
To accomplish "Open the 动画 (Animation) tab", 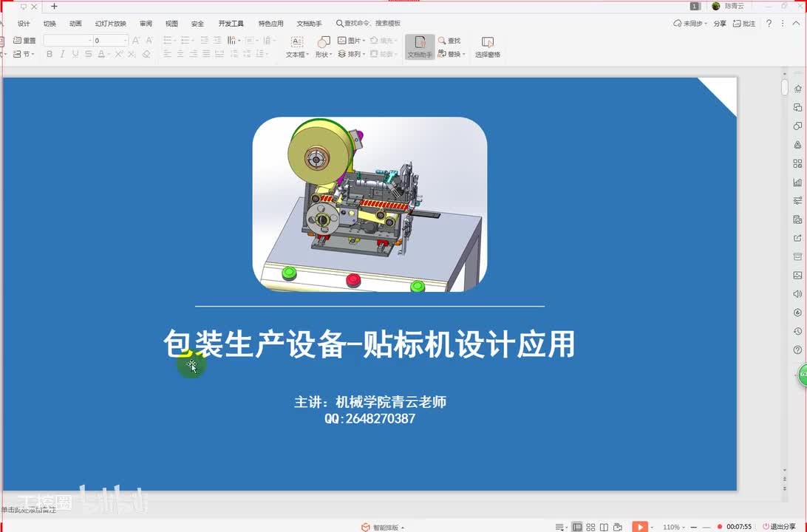I will [75, 24].
